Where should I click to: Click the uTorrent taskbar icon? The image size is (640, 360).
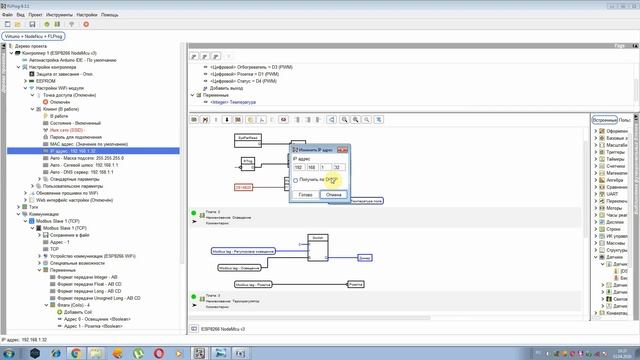(139, 353)
